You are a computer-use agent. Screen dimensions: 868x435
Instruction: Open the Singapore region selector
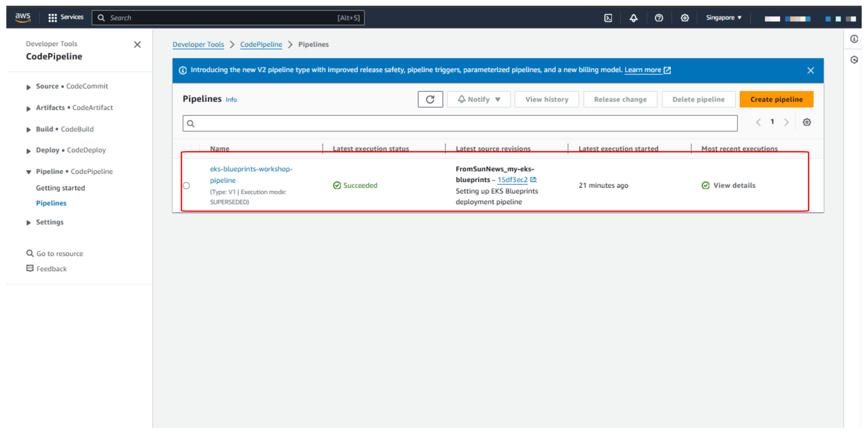[724, 18]
